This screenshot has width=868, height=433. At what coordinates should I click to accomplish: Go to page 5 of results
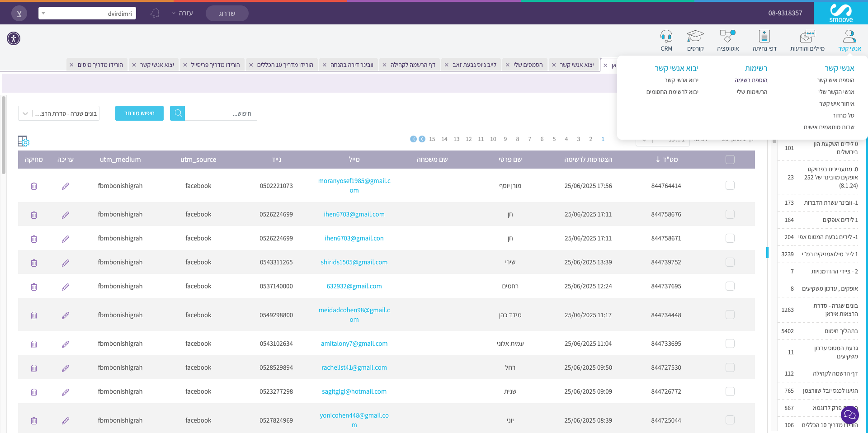(554, 139)
